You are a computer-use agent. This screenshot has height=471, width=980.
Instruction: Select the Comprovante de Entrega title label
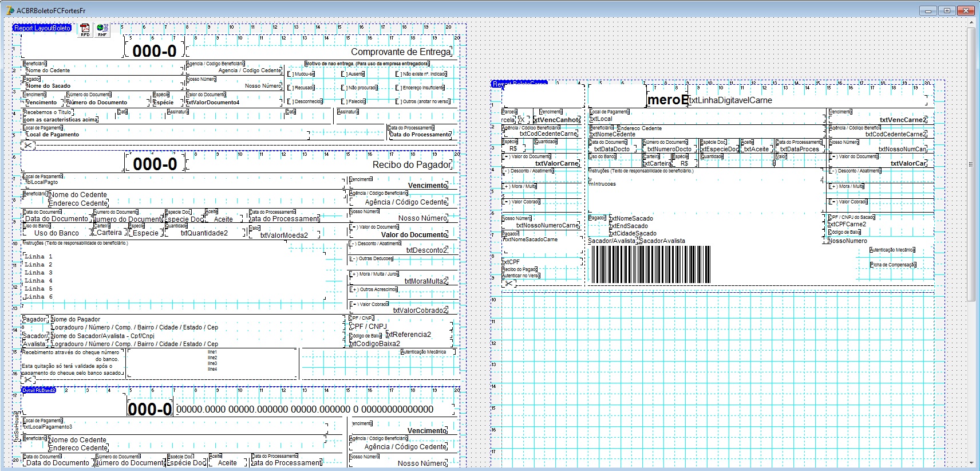(401, 52)
